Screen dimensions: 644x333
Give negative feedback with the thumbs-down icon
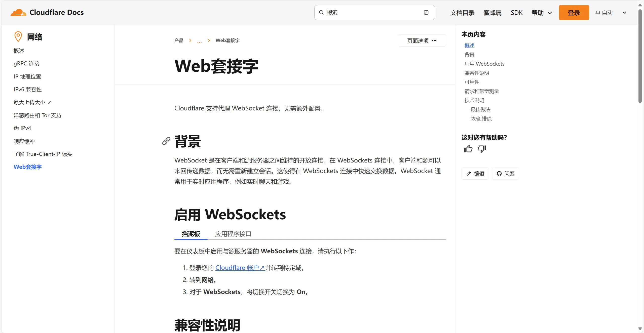[482, 149]
